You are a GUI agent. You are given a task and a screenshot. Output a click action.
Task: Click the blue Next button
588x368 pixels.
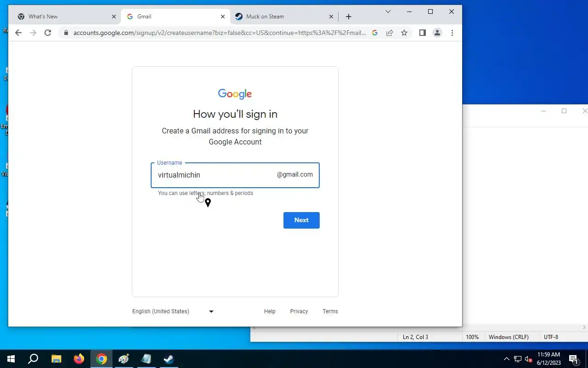click(301, 220)
